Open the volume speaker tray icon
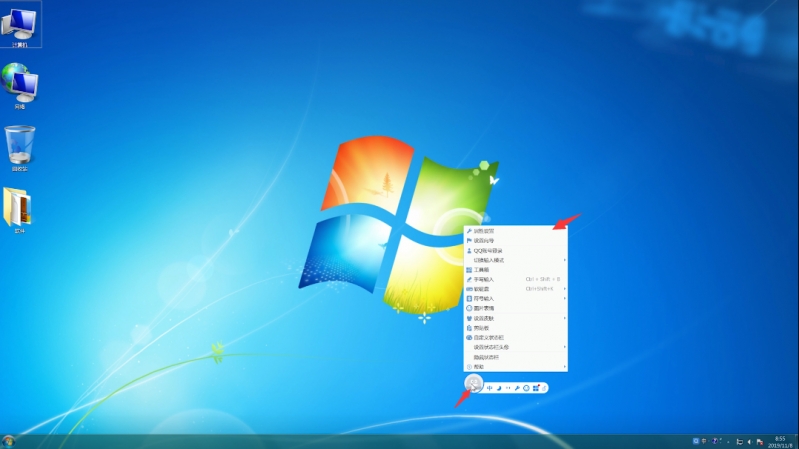This screenshot has height=449, width=799. (749, 442)
